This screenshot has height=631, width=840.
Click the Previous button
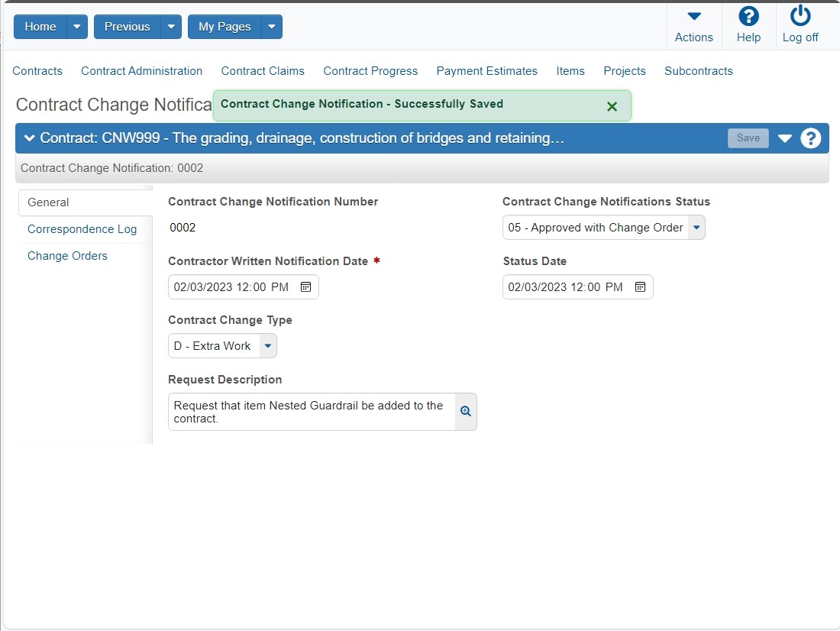(127, 27)
